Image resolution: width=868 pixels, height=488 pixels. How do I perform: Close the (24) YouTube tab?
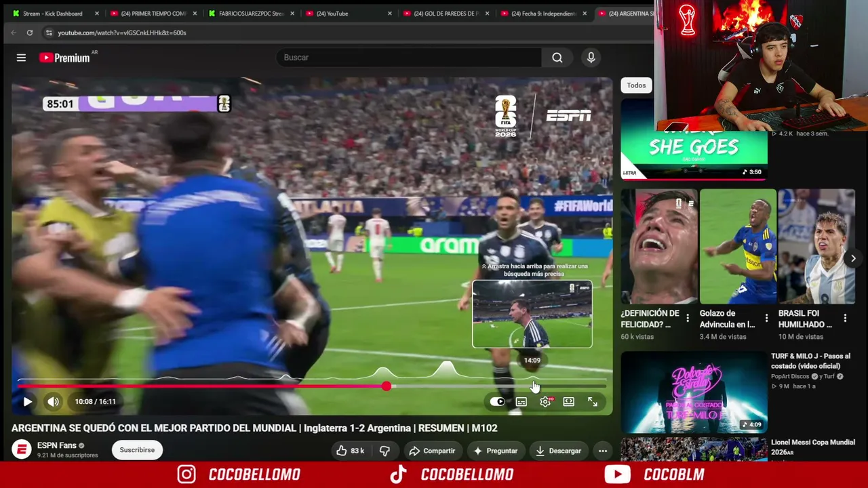coord(390,14)
